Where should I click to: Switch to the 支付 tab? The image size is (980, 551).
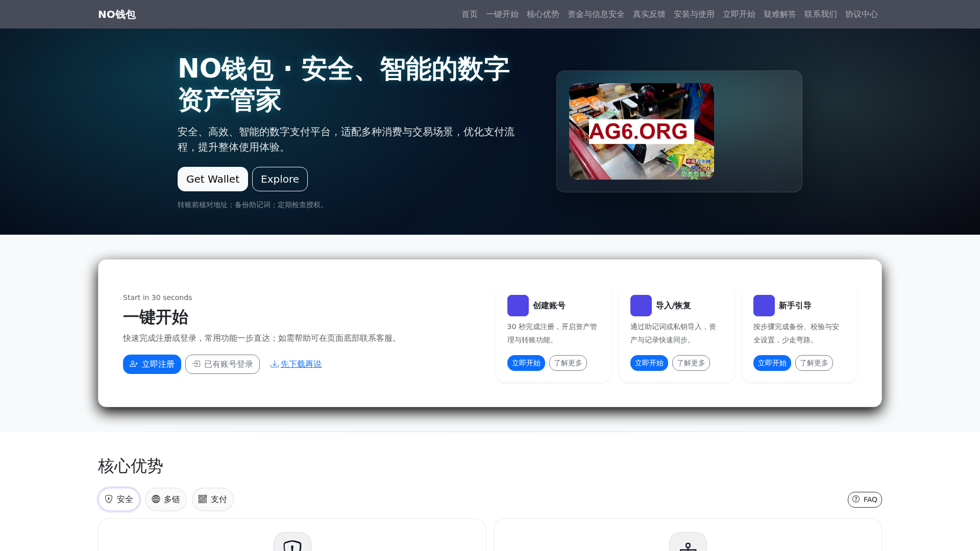click(x=213, y=499)
